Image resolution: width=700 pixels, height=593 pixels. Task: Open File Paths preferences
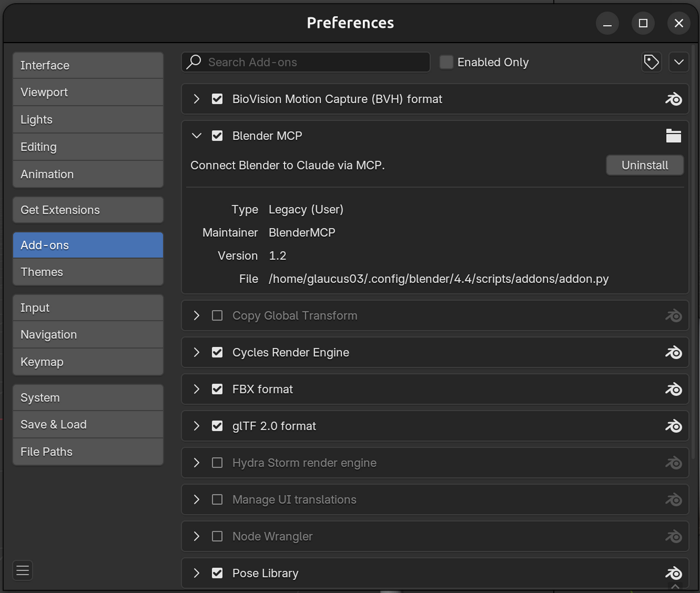[x=88, y=452]
